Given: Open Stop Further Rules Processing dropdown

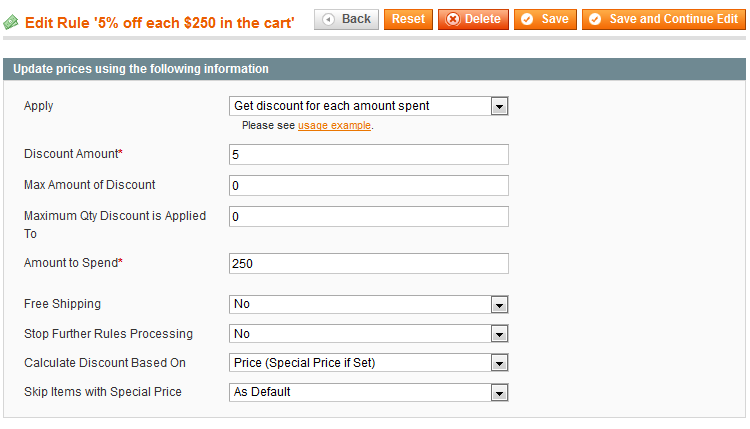Looking at the screenshot, I should point(369,334).
